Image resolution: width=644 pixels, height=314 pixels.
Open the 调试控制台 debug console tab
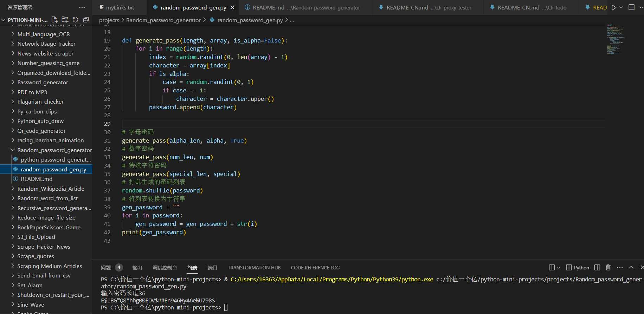[x=165, y=268]
